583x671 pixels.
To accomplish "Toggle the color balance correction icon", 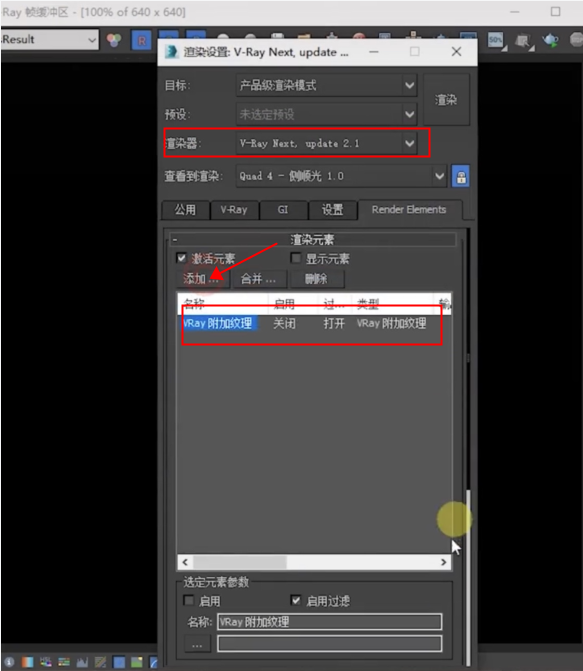I will (64, 662).
